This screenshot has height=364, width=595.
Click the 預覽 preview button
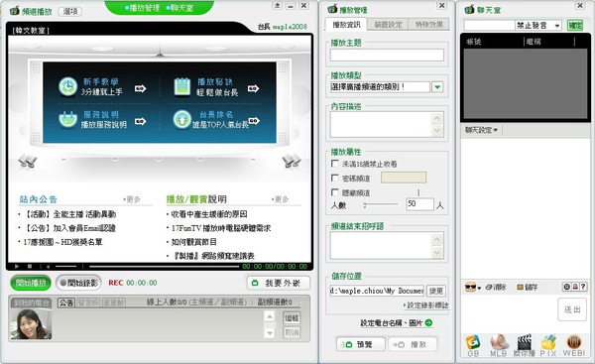click(361, 344)
